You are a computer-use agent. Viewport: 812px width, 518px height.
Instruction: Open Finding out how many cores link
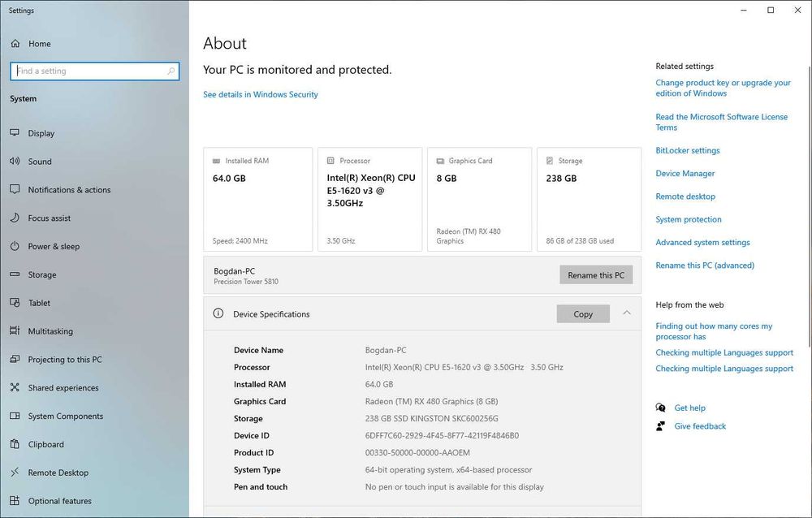coord(714,331)
